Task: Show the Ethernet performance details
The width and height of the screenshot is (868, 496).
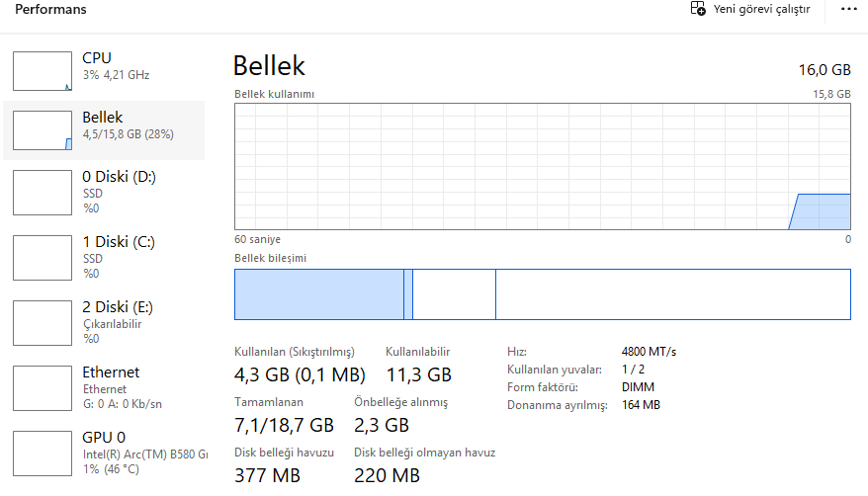Action: pyautogui.click(x=104, y=388)
